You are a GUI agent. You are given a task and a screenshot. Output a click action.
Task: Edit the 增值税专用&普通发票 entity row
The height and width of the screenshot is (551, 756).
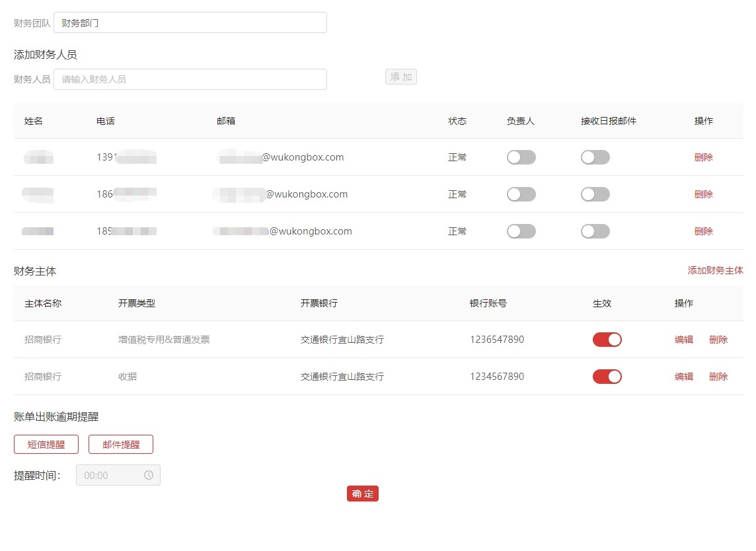click(x=683, y=340)
